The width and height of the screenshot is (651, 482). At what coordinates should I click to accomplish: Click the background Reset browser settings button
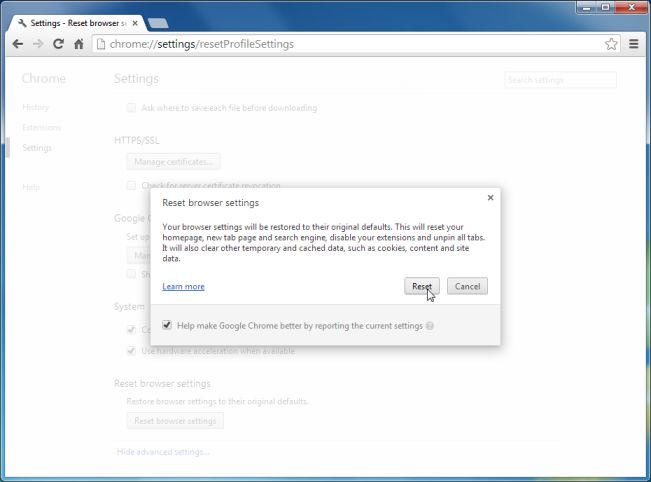pos(175,421)
